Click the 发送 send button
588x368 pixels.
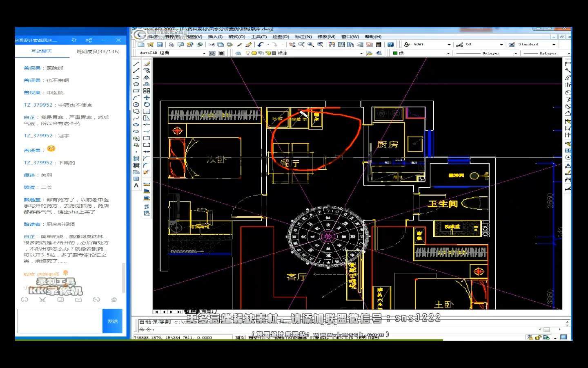click(112, 321)
